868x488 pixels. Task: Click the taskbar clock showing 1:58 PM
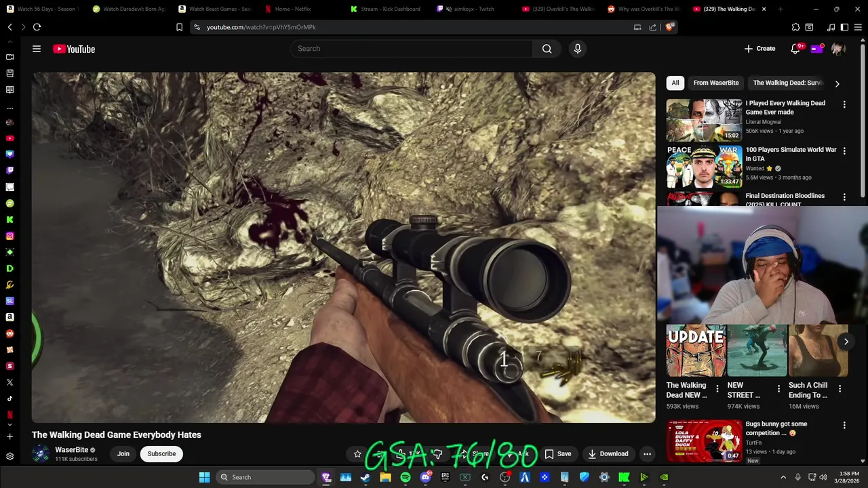pos(848,477)
